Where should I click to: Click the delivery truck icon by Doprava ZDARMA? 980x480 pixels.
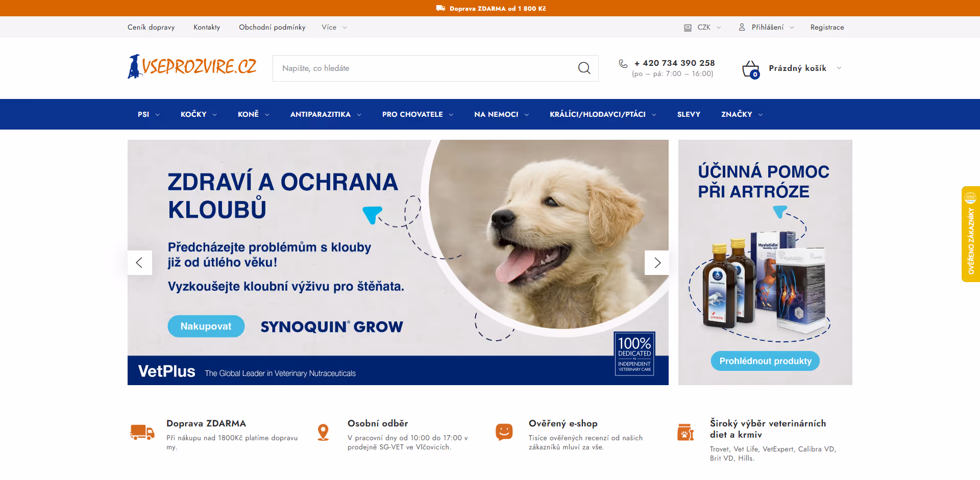click(x=142, y=432)
